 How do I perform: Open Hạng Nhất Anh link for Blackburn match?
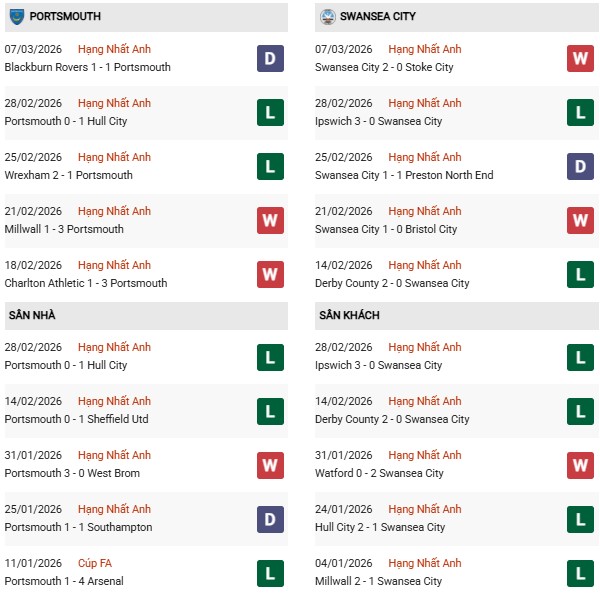[x=114, y=49]
